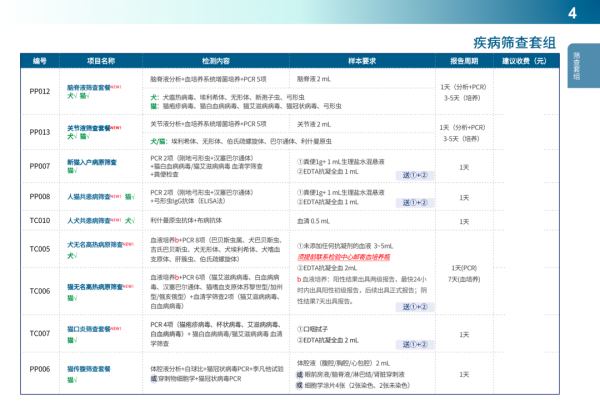Image resolution: width=600 pixels, height=415 pixels.
Task: Click the project name "人犬共患病筛查"
Action: point(89,221)
